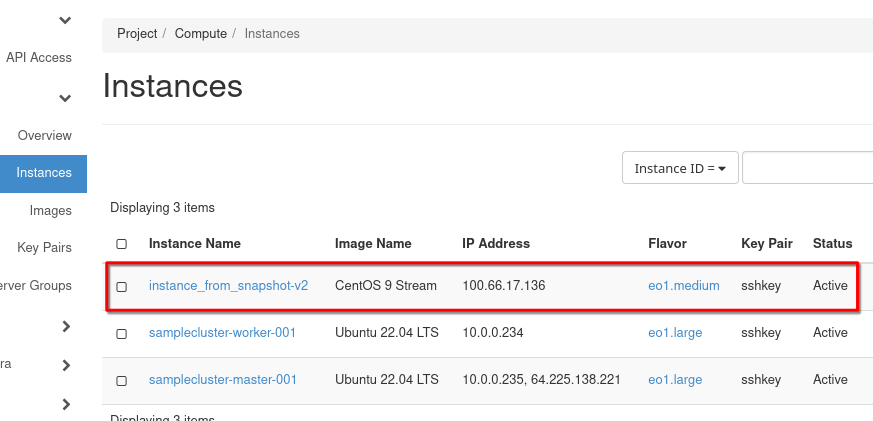Toggle the select-all instances checkbox
873x421 pixels.
coord(122,244)
